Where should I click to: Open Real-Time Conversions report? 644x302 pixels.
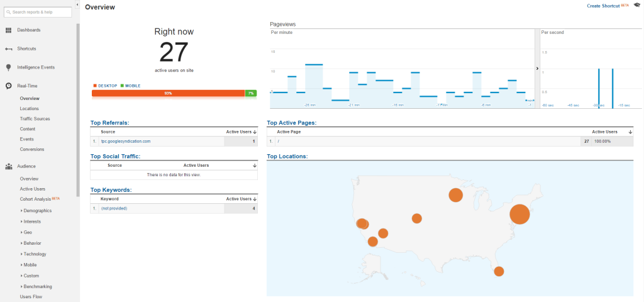click(x=32, y=150)
